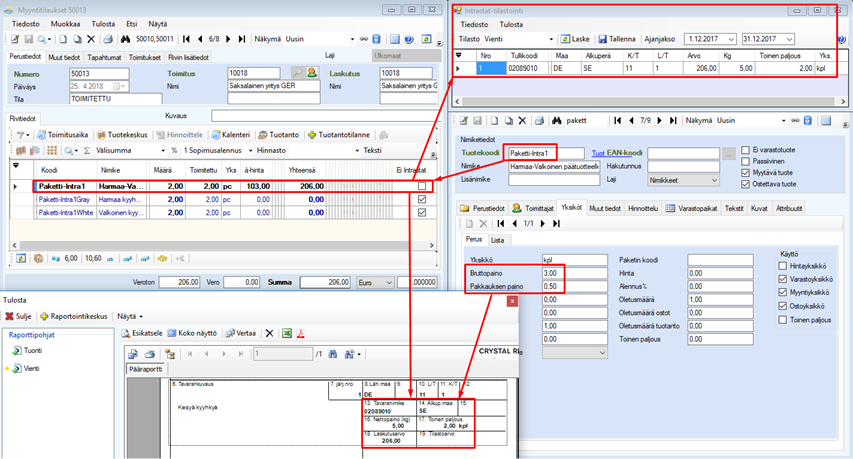Click Tuotekeskus button
Image resolution: width=853 pixels, height=459 pixels.
[122, 135]
